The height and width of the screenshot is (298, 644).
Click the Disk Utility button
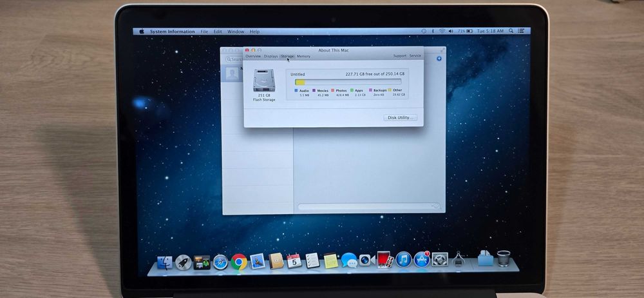[400, 118]
